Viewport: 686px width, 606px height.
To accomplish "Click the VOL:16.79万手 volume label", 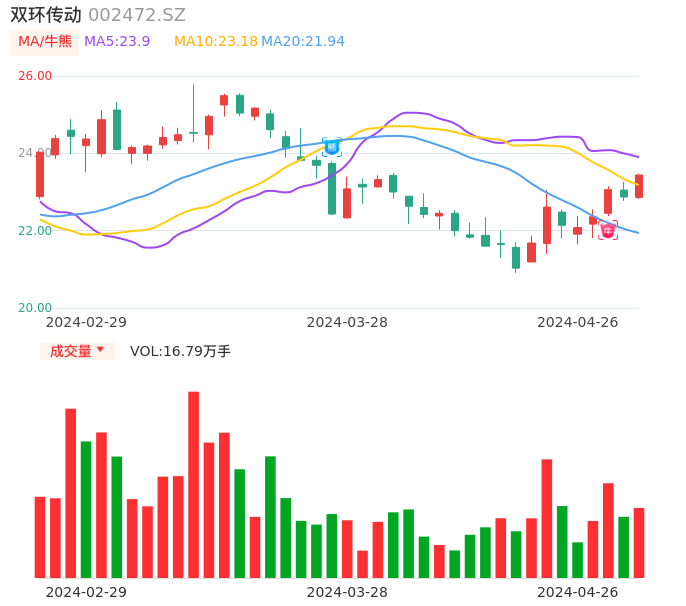I will coord(180,351).
